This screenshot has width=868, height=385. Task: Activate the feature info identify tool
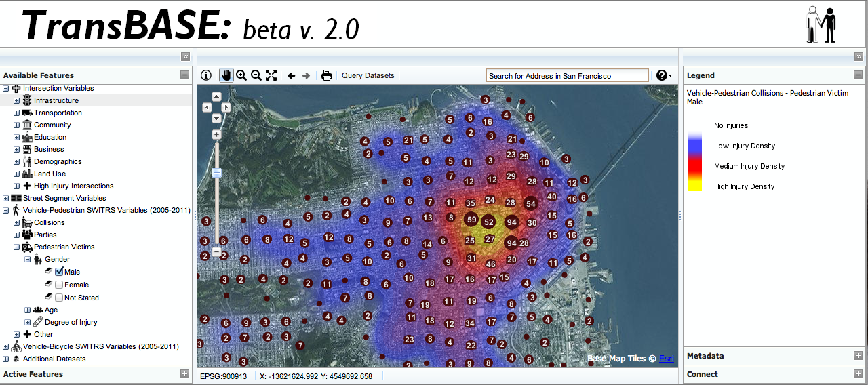pyautogui.click(x=206, y=75)
